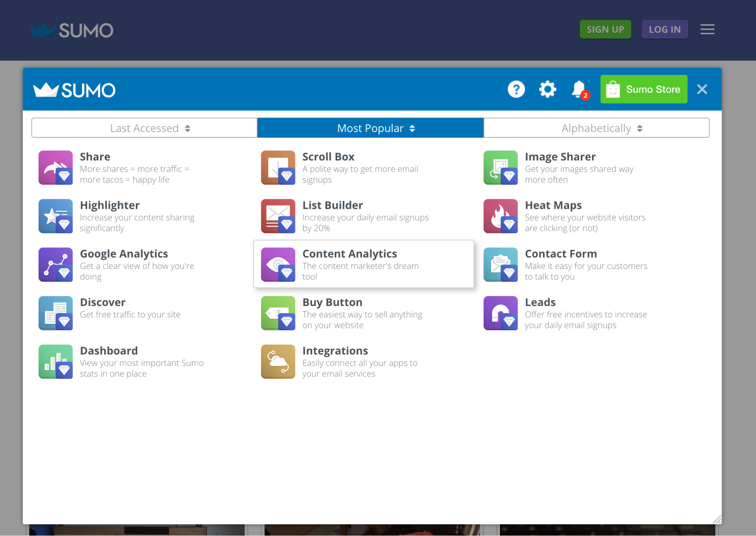This screenshot has width=756, height=536.
Task: Open the Integrations cloud icon
Action: [278, 361]
